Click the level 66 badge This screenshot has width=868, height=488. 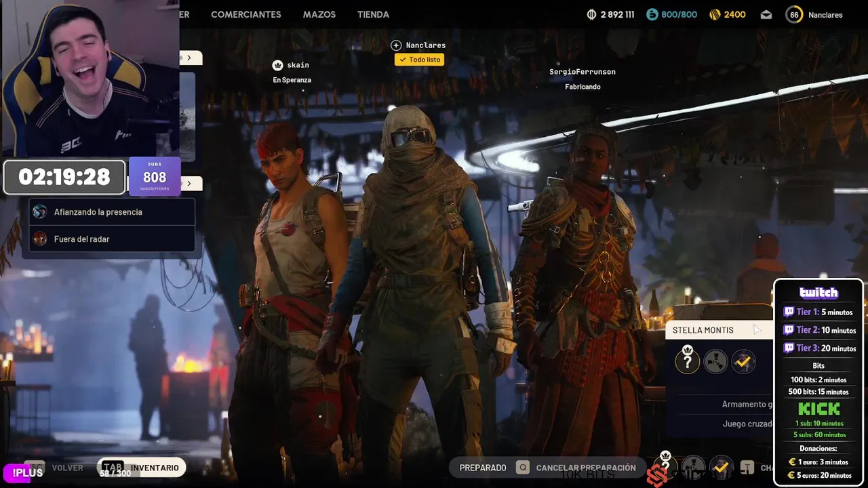pos(794,14)
